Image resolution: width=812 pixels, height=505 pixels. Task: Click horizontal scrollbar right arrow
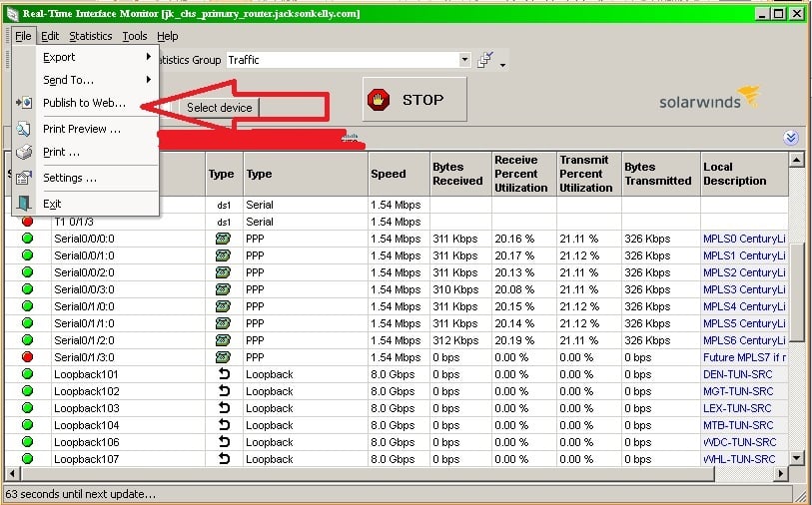(x=780, y=473)
